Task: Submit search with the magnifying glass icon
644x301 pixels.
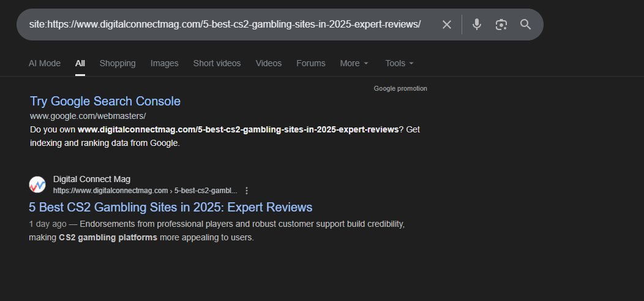Action: [526, 25]
